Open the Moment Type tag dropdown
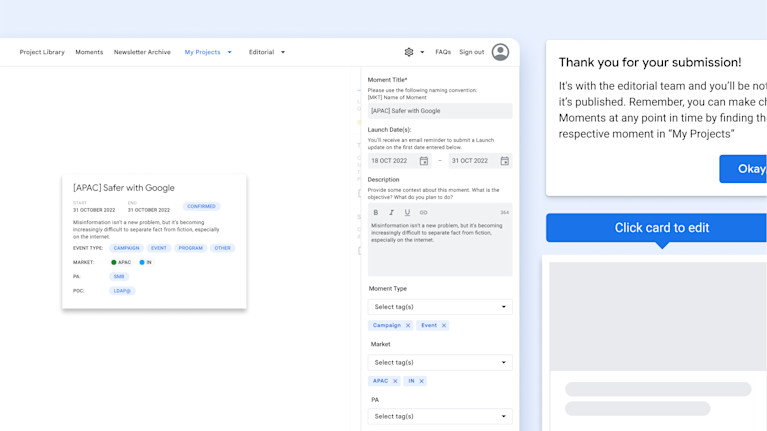 coord(440,307)
